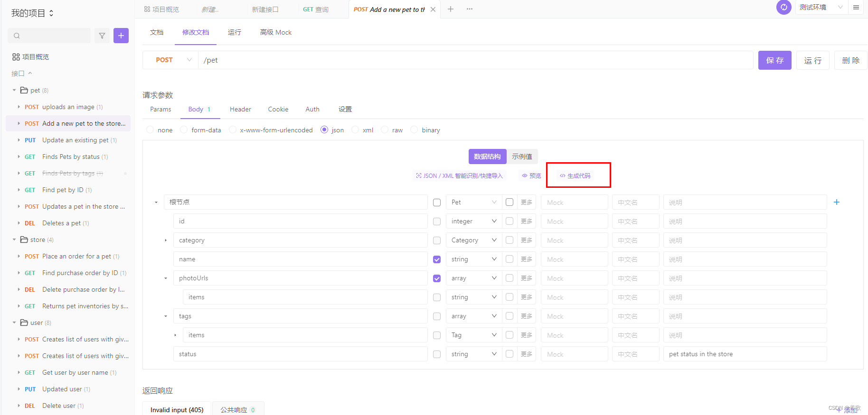868x415 pixels.
Task: Click the purple add (+) button in sidebar
Action: (121, 36)
